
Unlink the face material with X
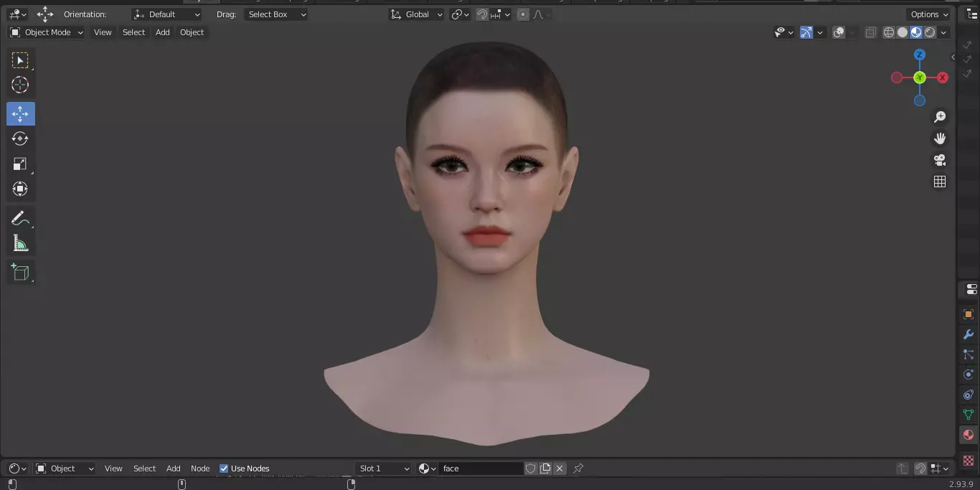pos(560,468)
